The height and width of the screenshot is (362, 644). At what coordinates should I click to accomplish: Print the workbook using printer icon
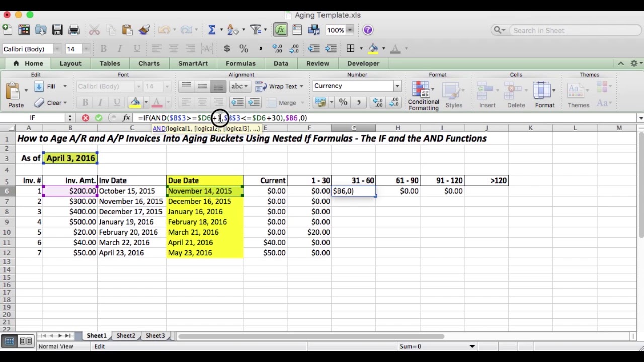click(74, 30)
